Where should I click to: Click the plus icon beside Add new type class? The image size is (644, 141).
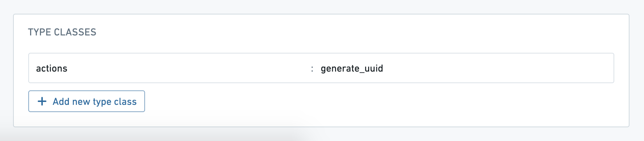tap(42, 101)
